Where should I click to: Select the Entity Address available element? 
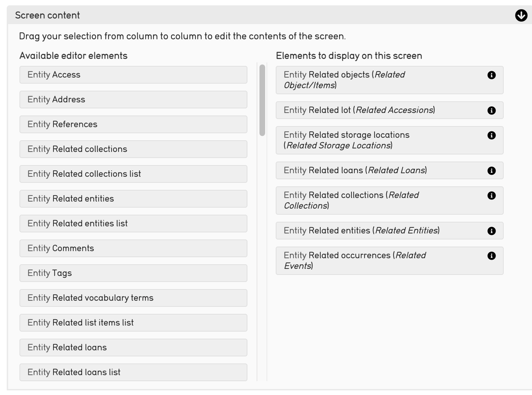(133, 100)
